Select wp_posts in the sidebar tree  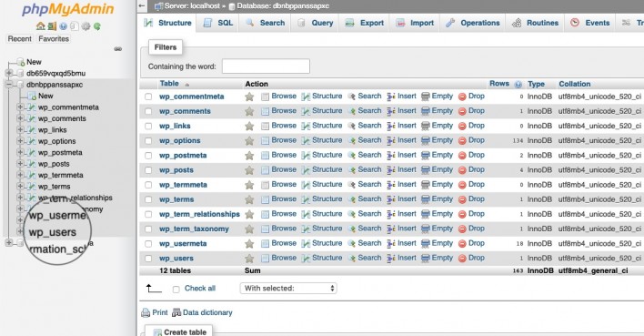click(x=54, y=164)
